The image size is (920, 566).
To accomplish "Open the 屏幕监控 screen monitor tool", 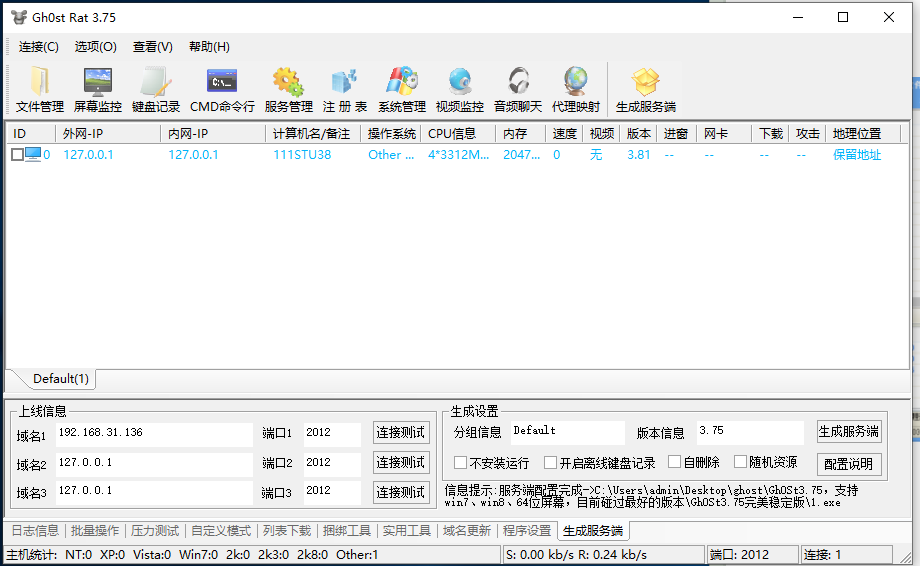I will point(97,90).
